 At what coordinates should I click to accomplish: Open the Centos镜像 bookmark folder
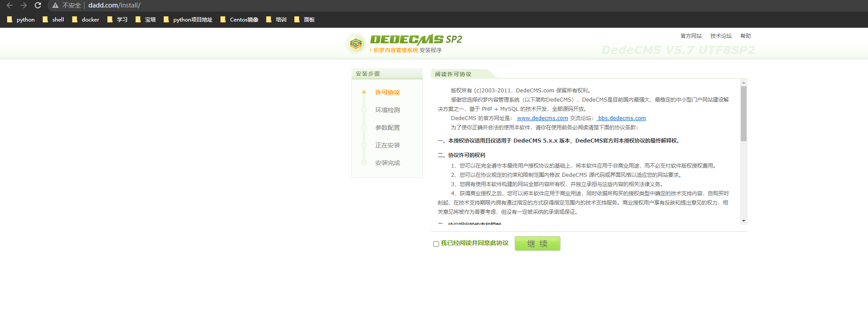tap(239, 19)
